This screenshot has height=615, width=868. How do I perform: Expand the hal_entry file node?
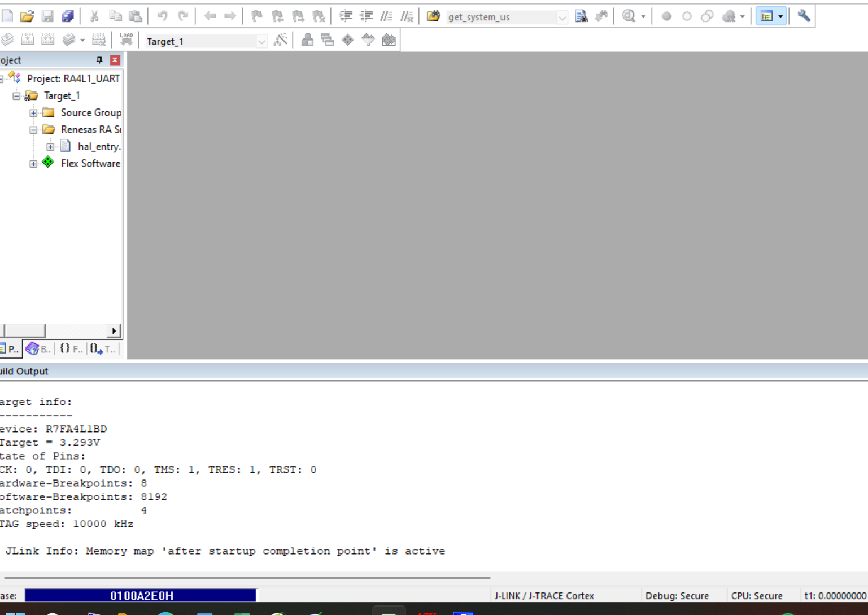(50, 147)
